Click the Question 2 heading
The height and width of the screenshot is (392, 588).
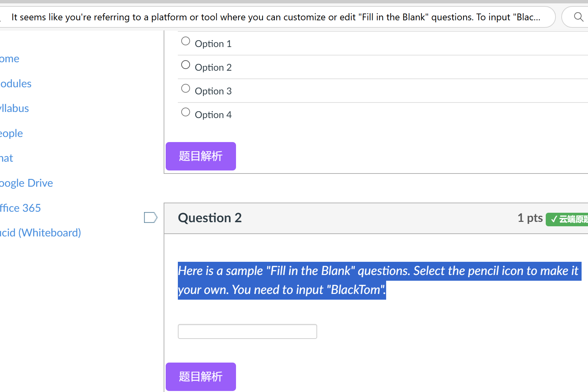[210, 218]
